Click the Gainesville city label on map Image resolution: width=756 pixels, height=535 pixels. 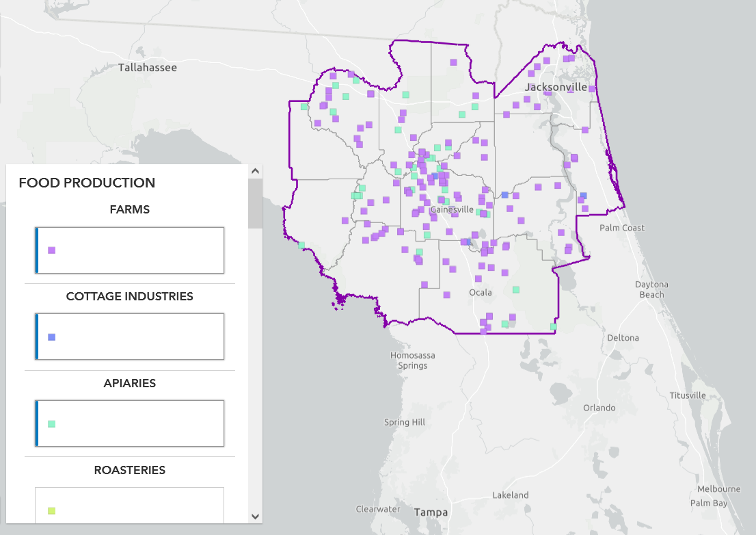pyautogui.click(x=452, y=209)
